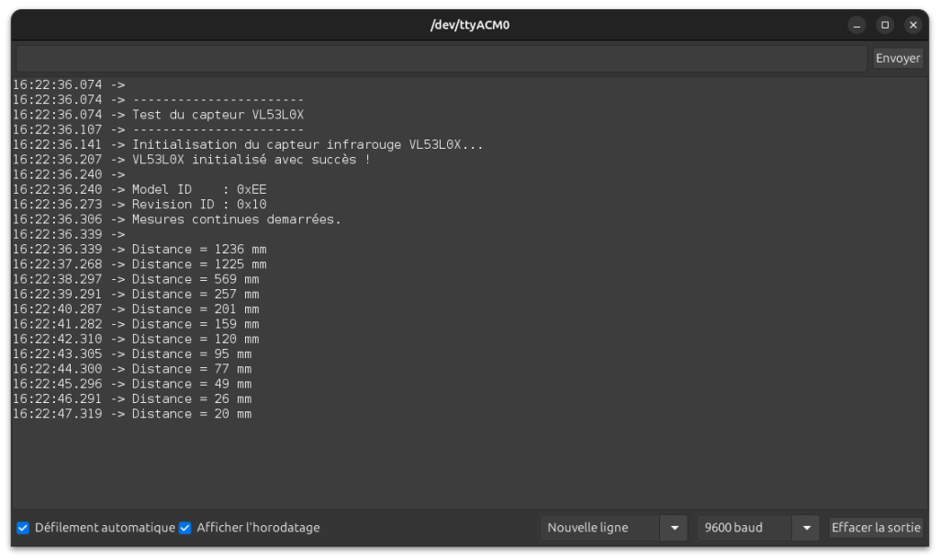This screenshot has height=560, width=940.
Task: Click 'Distance = 95 mm' reading
Action: click(x=192, y=354)
